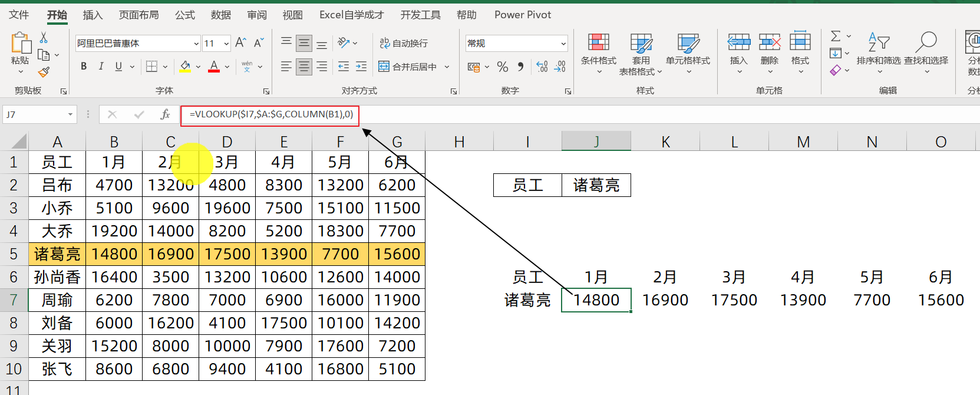Image resolution: width=980 pixels, height=395 pixels.
Task: Switch to the 数据 (Data) tab
Action: pyautogui.click(x=221, y=15)
